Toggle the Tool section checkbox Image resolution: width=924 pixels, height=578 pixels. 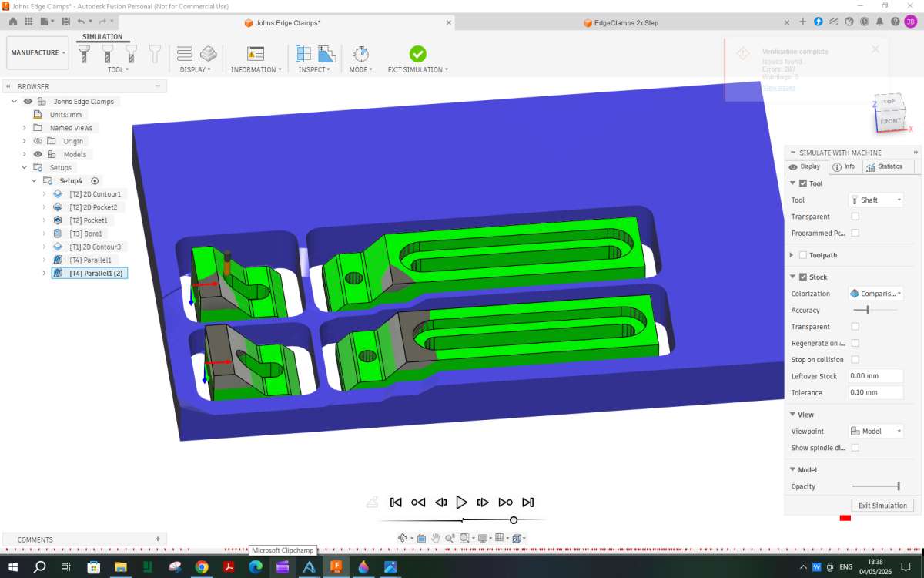point(803,183)
